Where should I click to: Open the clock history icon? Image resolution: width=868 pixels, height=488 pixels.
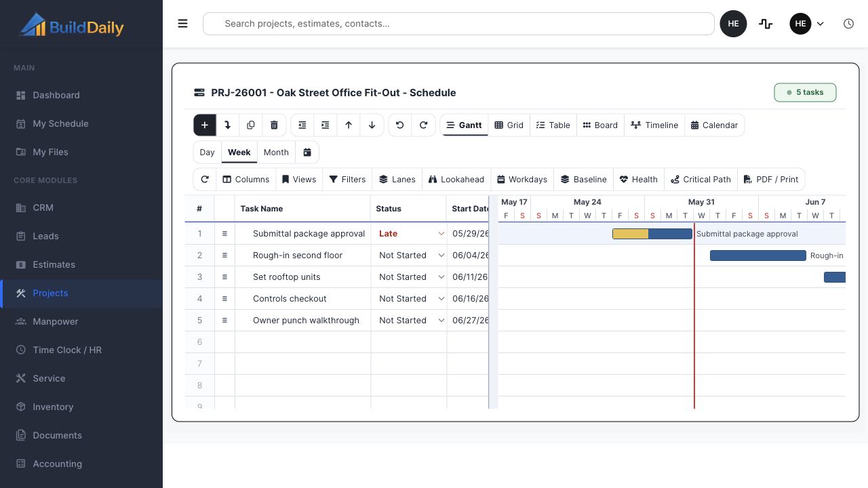click(848, 24)
